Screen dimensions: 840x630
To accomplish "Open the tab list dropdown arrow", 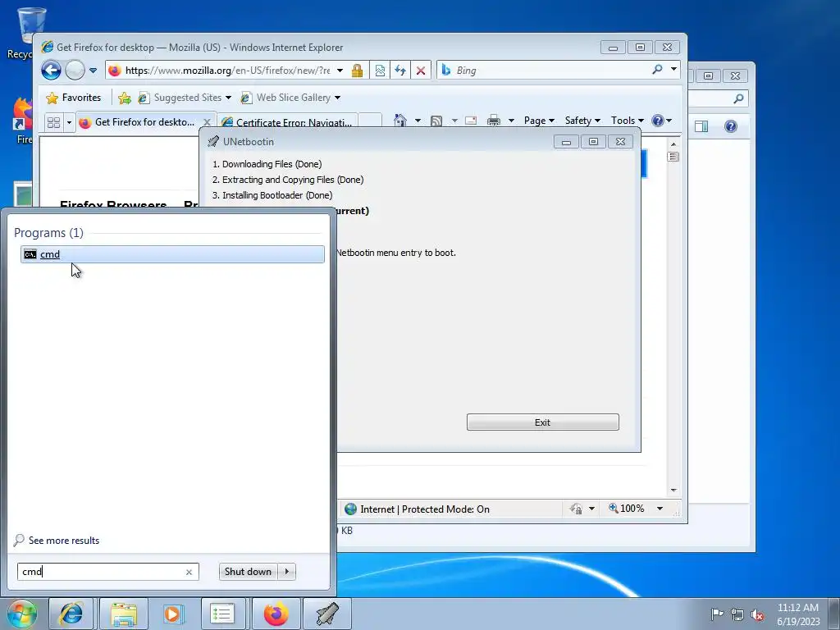I will (69, 123).
